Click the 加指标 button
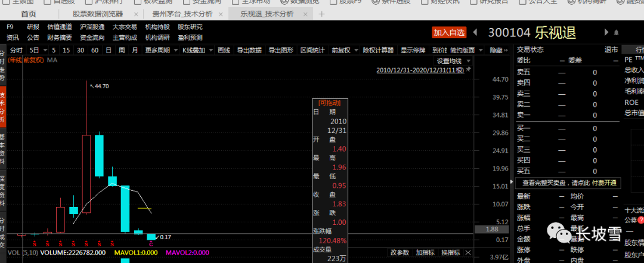644x263 pixels. coord(425,252)
